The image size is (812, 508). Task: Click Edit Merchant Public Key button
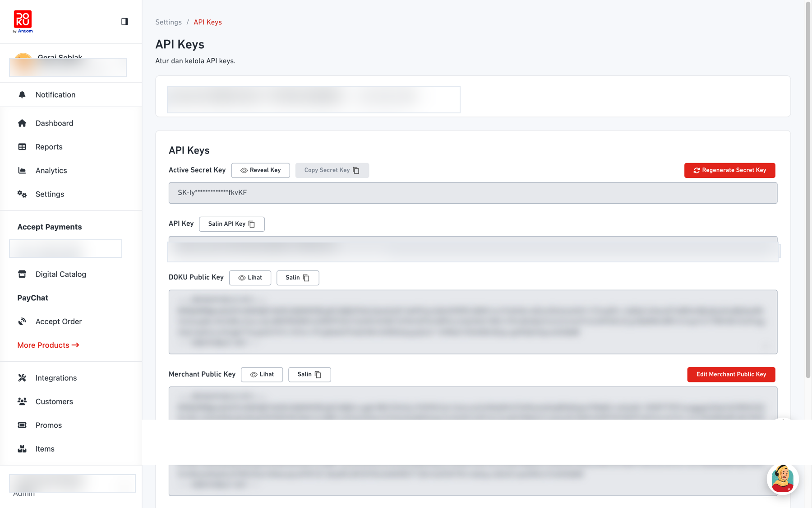[731, 374]
